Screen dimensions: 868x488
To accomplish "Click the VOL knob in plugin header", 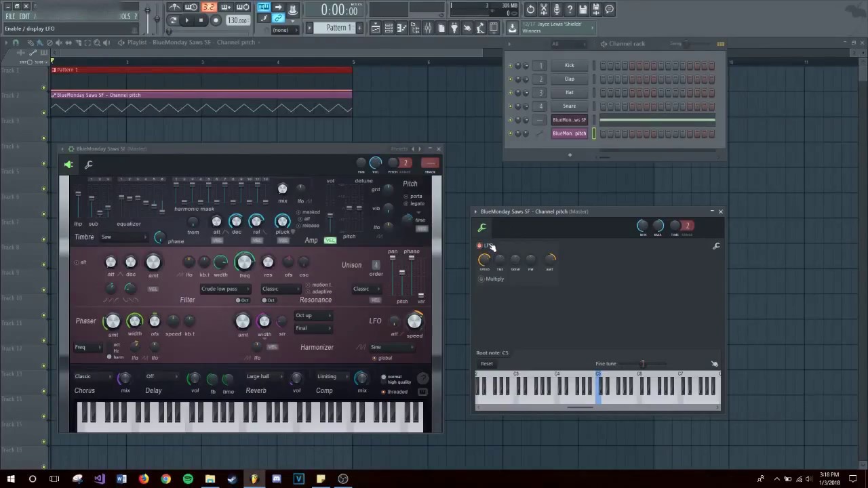I will 375,163.
